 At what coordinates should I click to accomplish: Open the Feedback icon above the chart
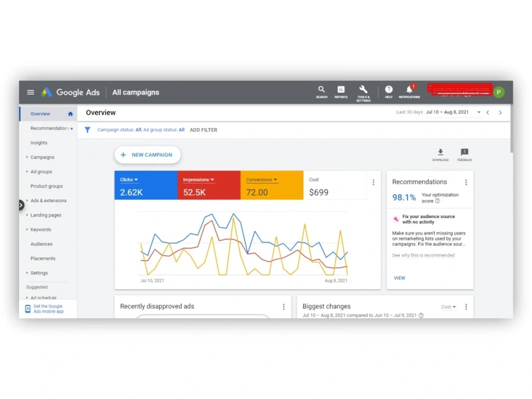point(464,153)
